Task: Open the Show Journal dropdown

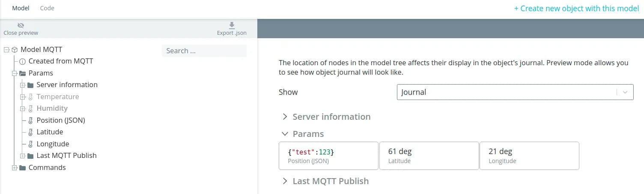Action: (x=515, y=92)
